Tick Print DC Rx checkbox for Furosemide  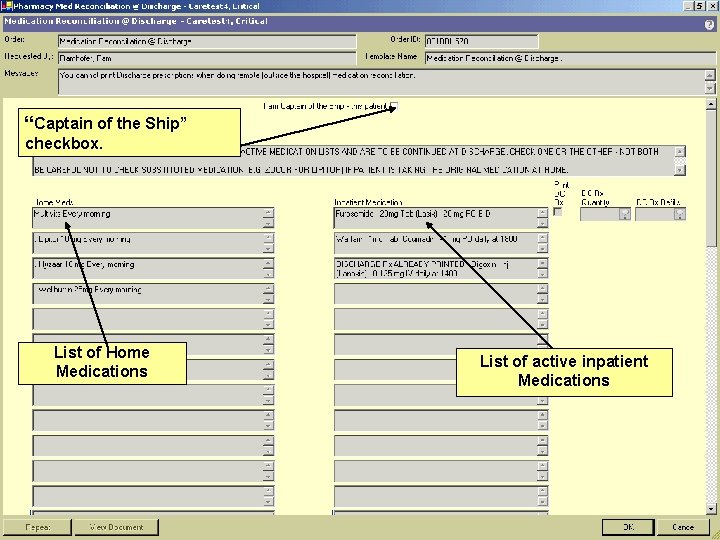tap(558, 212)
